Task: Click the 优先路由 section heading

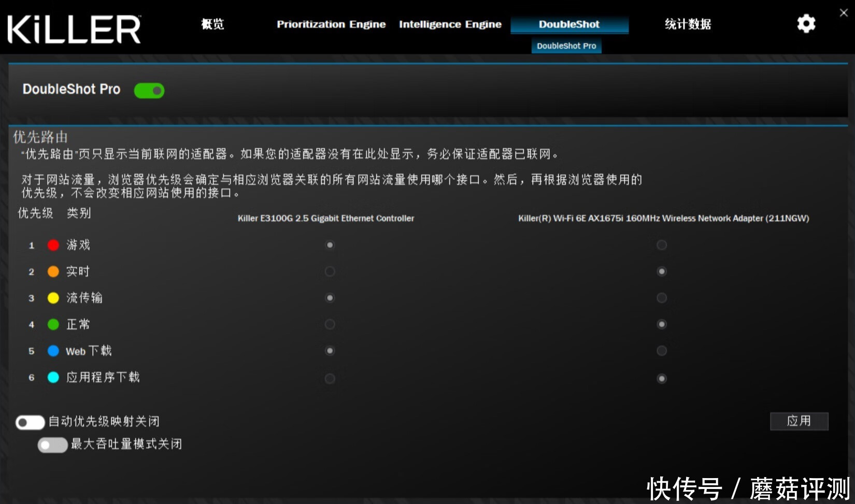Action: pos(40,137)
